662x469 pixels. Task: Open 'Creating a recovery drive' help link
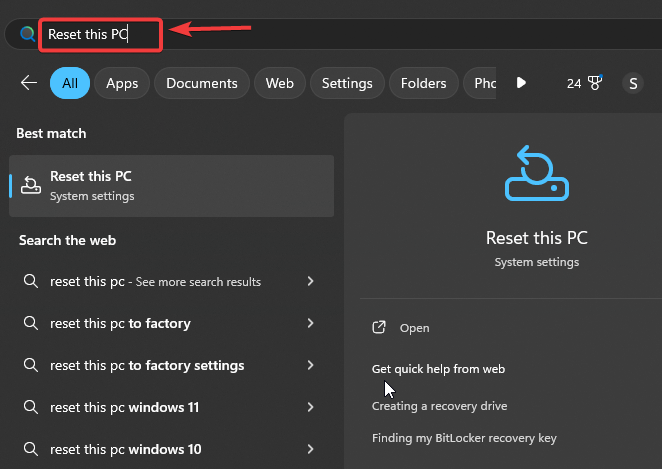(x=439, y=406)
